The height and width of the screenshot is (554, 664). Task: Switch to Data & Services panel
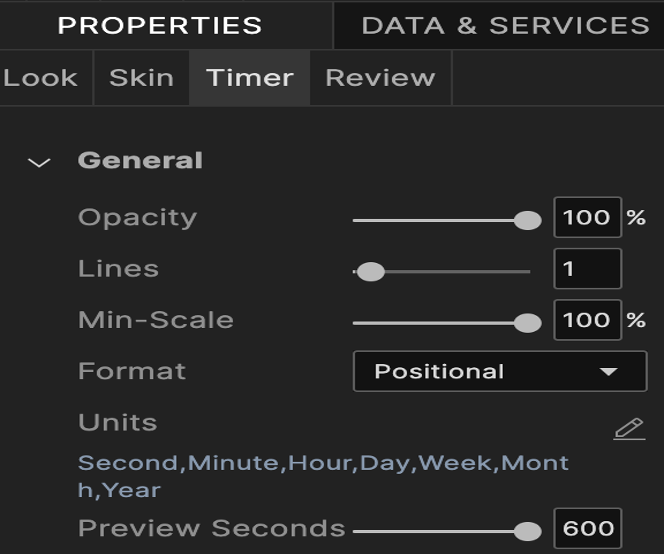point(505,25)
